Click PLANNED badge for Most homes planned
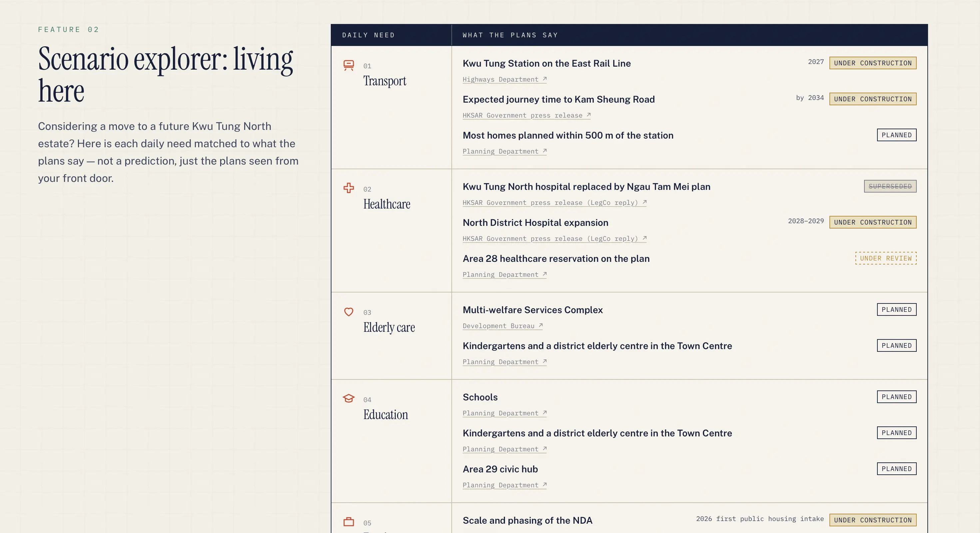980x533 pixels. pyautogui.click(x=897, y=135)
